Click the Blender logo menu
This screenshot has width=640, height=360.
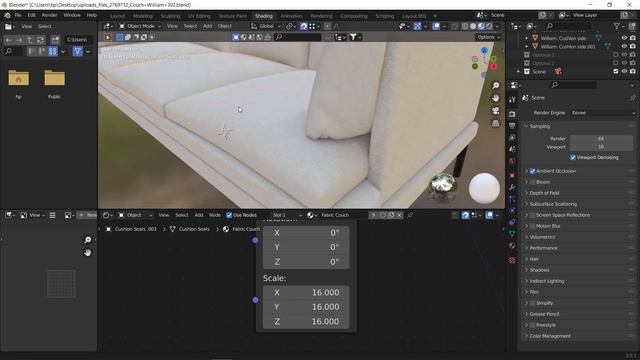click(7, 15)
